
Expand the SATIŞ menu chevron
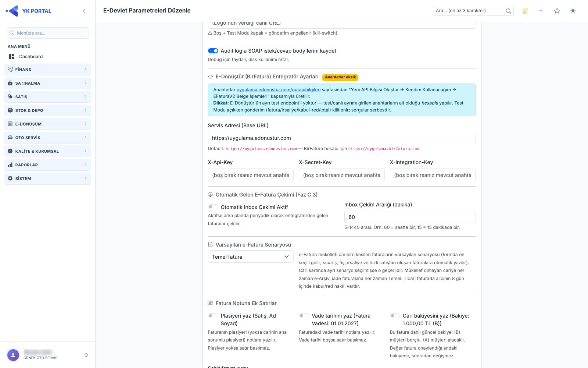coord(85,97)
